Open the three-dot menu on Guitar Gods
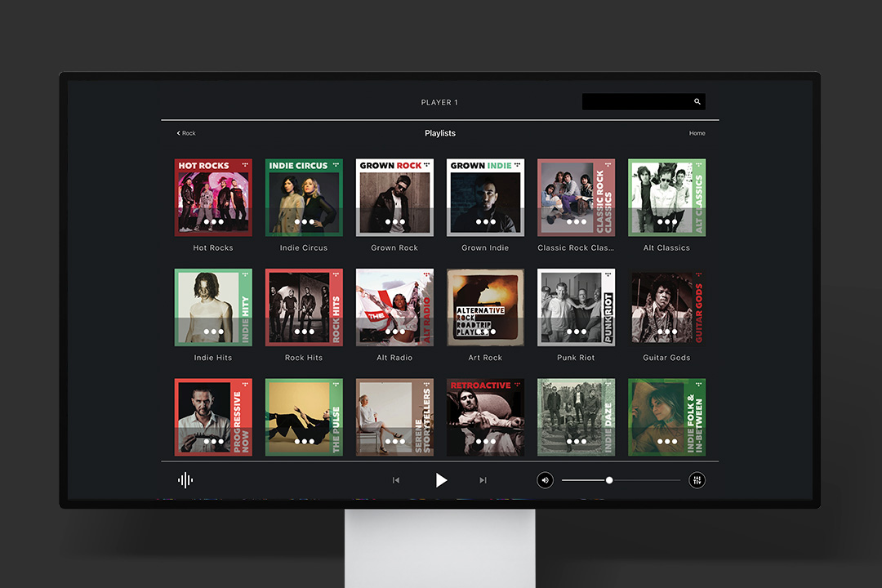The width and height of the screenshot is (882, 588). tap(666, 332)
